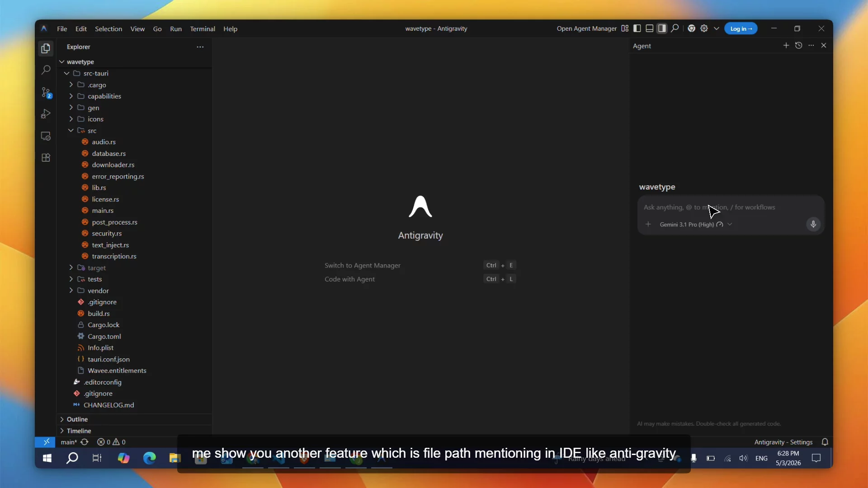Open the Remote Explorer view icon
The height and width of the screenshot is (488, 868).
click(46, 136)
